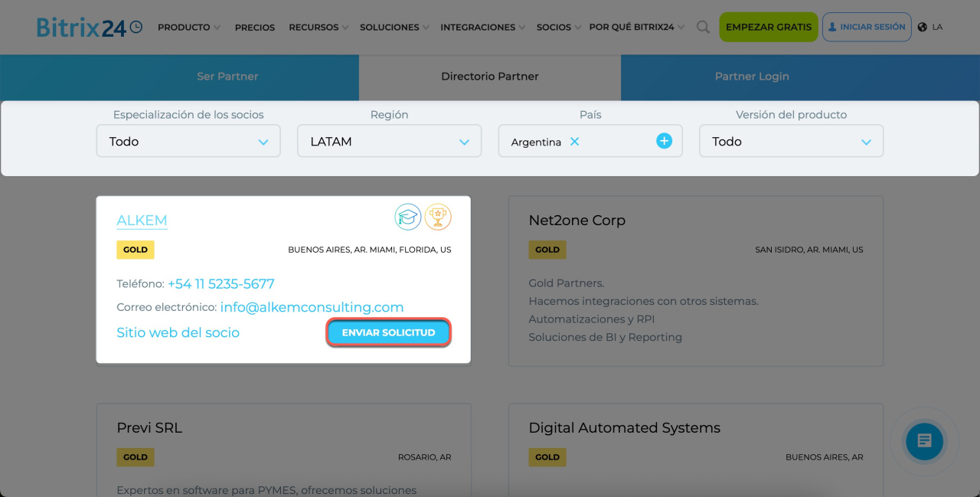Click 'SAN ISIDRO, AR. MIAMI, US' location text
This screenshot has height=497, width=980.
coord(809,250)
